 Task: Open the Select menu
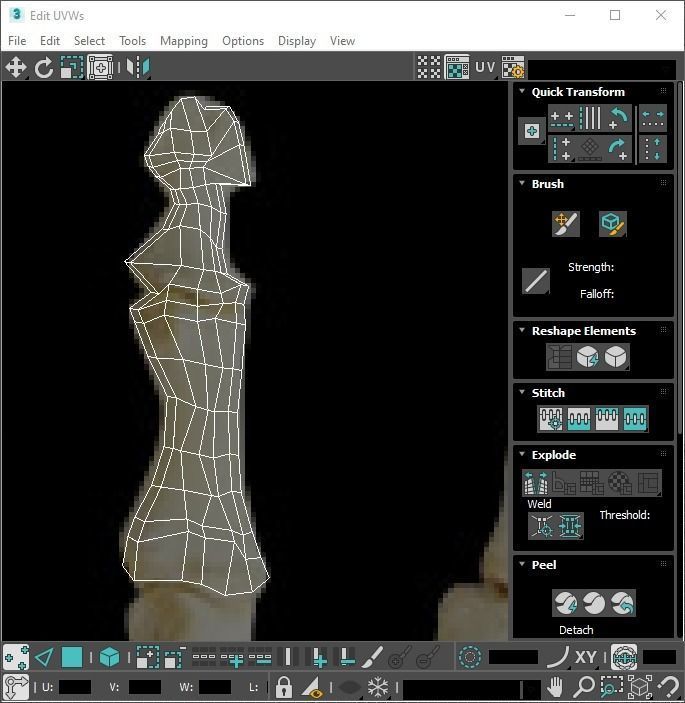point(89,41)
